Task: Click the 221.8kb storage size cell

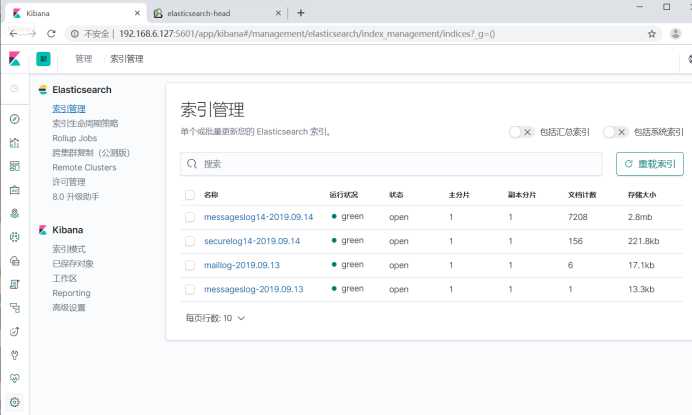Action: pyautogui.click(x=643, y=241)
